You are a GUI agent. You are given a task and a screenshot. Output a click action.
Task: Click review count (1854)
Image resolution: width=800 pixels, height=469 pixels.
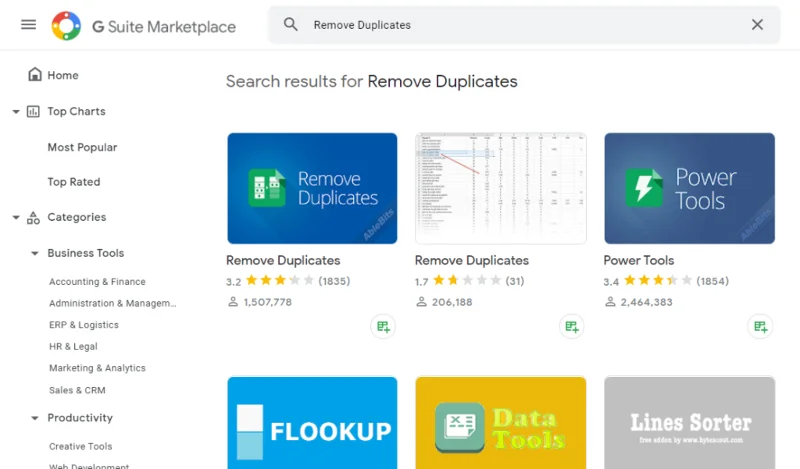coord(713,281)
